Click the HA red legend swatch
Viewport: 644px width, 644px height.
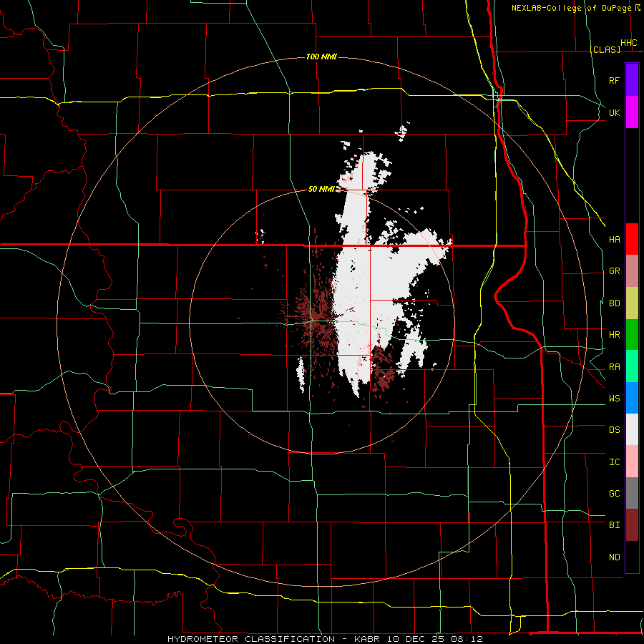(632, 239)
